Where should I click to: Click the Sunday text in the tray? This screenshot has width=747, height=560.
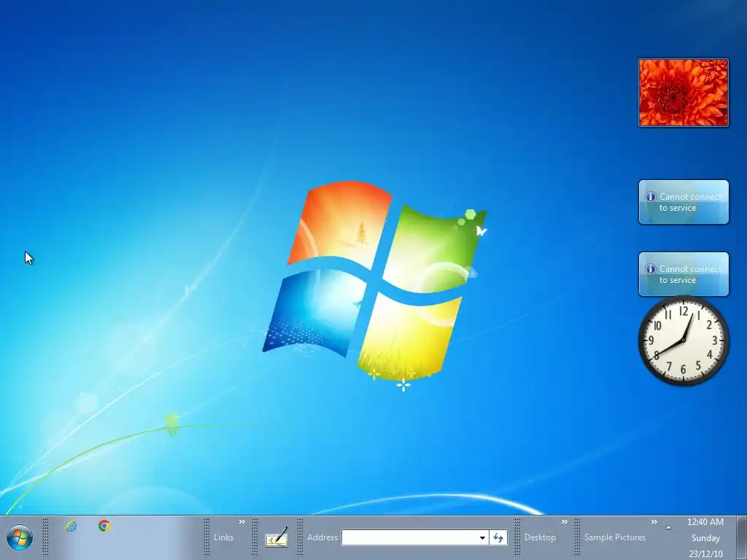705,538
